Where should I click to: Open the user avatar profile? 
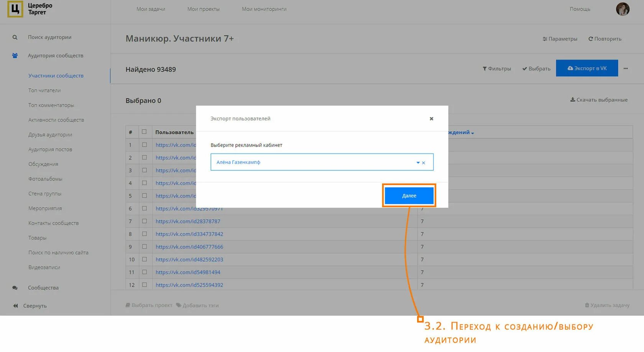[x=623, y=9]
